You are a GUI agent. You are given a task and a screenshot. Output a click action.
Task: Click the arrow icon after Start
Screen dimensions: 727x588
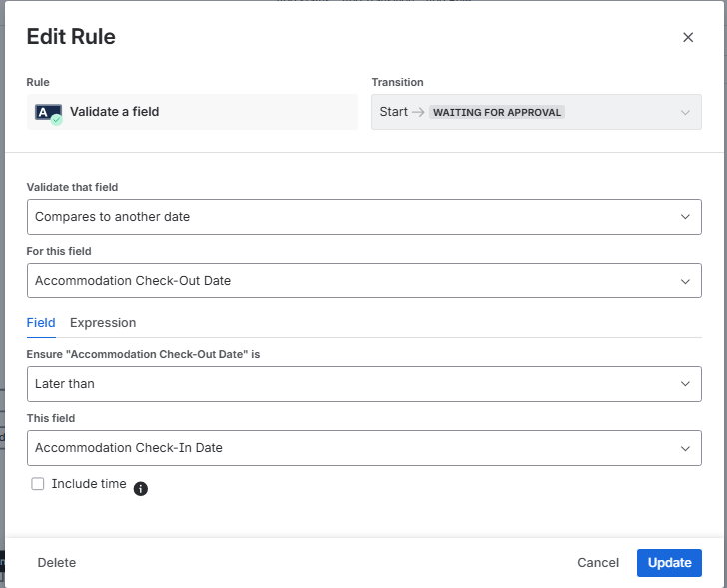[x=418, y=112]
